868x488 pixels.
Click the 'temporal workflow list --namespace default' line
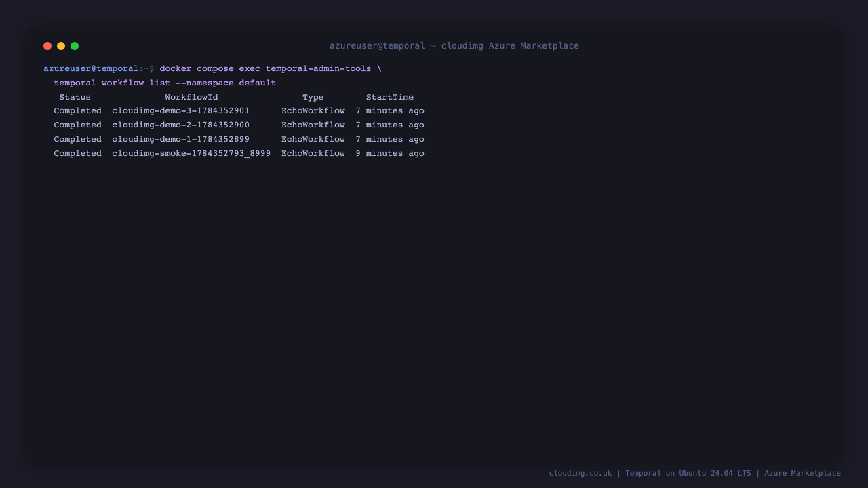[165, 83]
